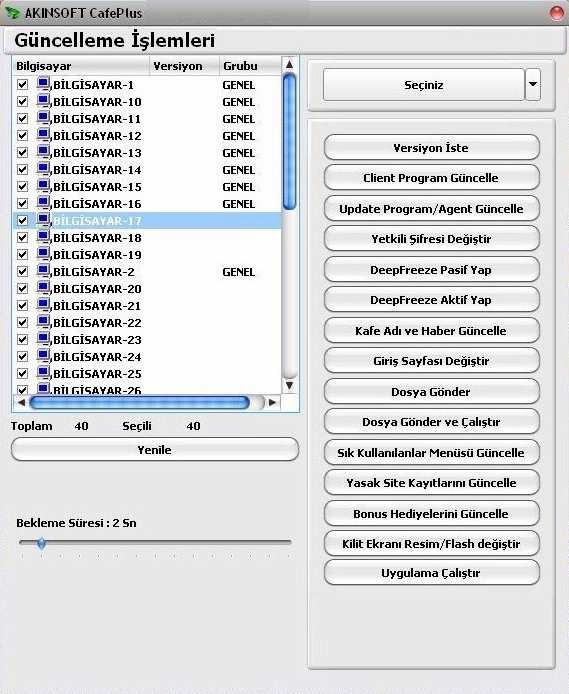Uncheck the BİLGİSAYAR-10 checkbox
Screen dimensions: 569x694
pos(22,101)
